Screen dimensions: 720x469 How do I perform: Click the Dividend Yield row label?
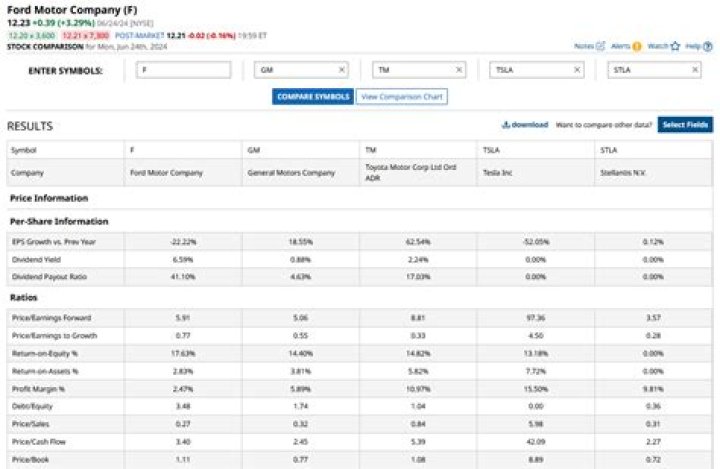pos(36,260)
